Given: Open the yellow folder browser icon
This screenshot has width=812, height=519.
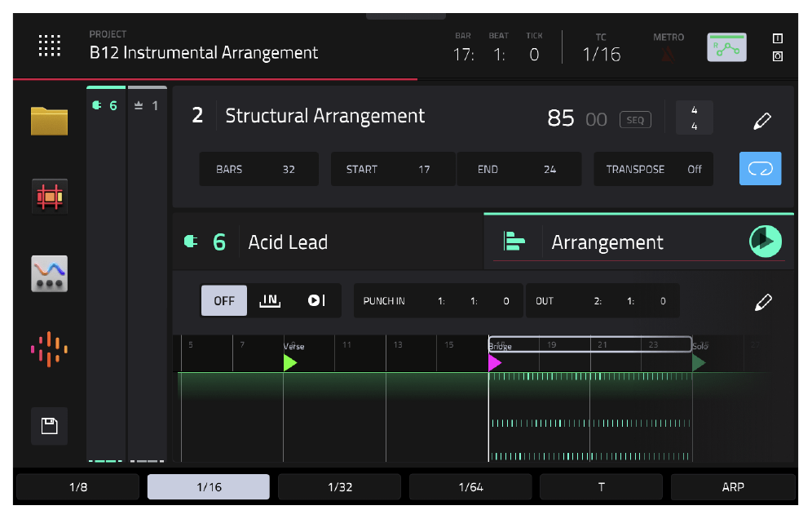Looking at the screenshot, I should pos(49,121).
